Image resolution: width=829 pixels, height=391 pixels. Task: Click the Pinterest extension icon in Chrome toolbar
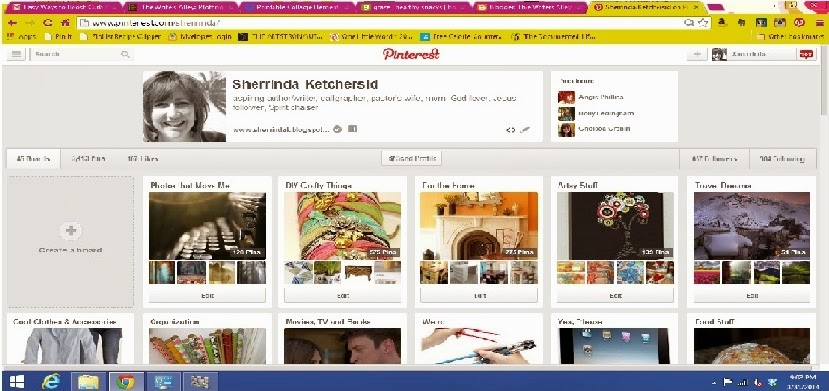click(799, 23)
